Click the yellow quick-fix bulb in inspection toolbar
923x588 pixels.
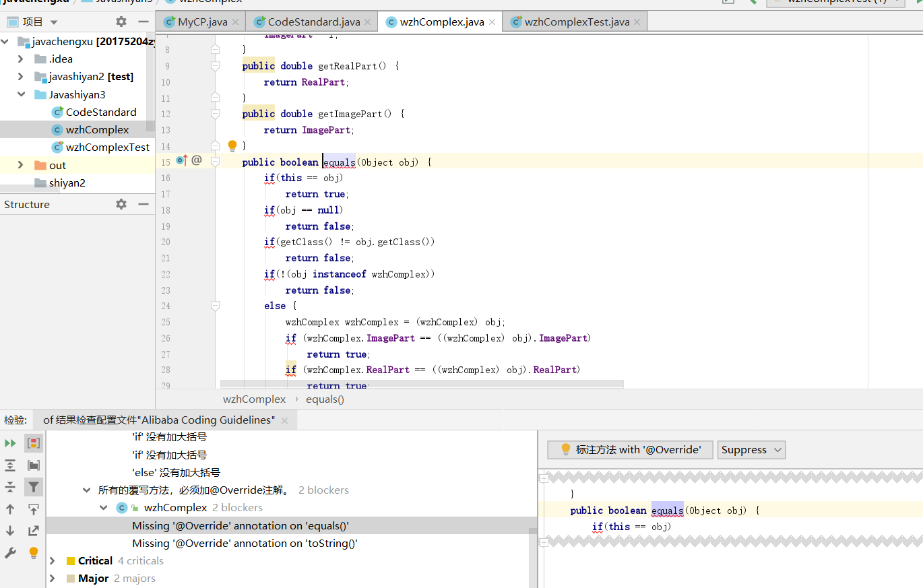(34, 553)
